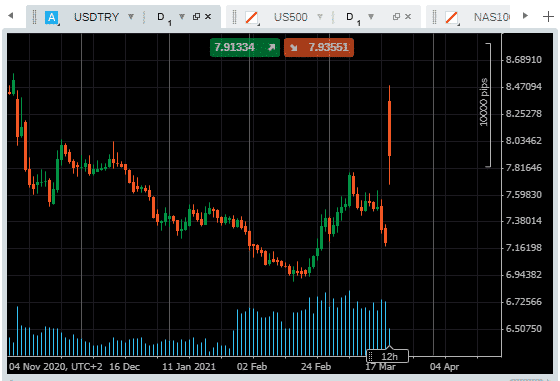
Task: Open US500 symbol dropdown arrow
Action: (320, 16)
